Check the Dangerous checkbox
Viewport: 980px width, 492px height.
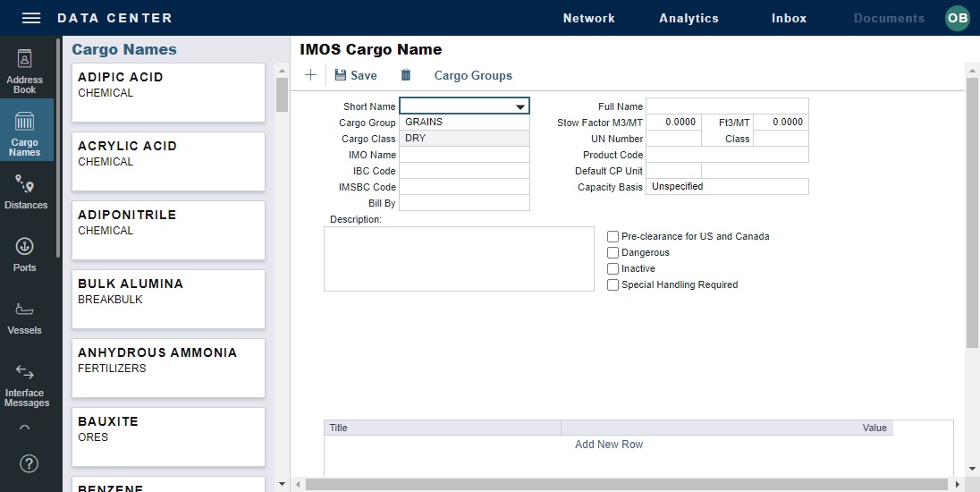612,252
